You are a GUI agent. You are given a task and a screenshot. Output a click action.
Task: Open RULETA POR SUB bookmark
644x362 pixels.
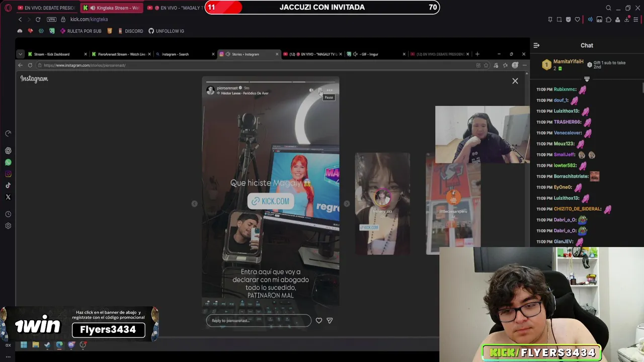[80, 31]
